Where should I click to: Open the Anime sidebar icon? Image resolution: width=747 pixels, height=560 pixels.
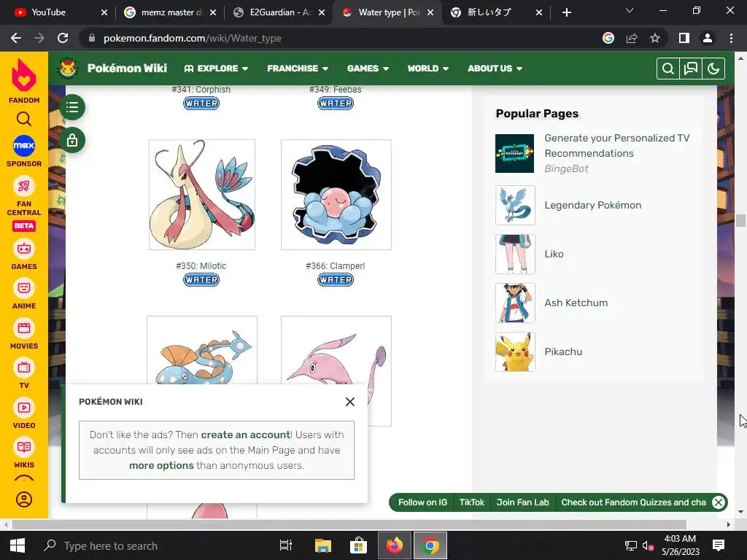point(24,288)
